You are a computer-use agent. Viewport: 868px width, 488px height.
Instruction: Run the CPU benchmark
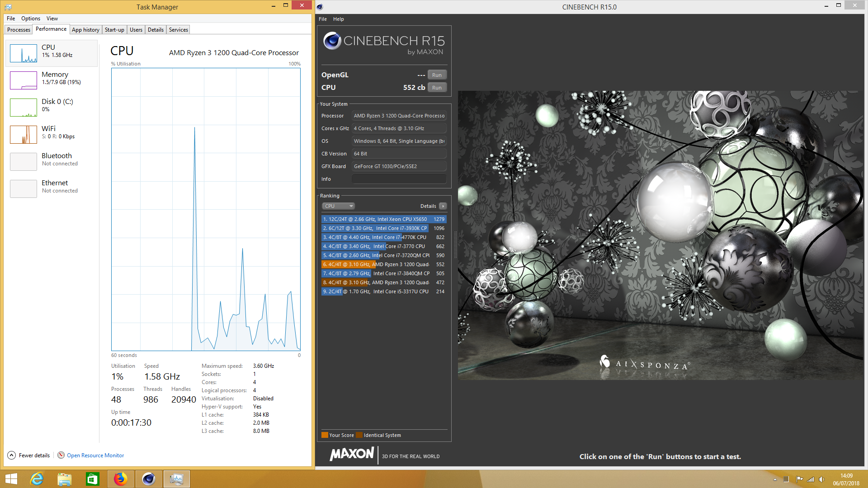tap(437, 88)
